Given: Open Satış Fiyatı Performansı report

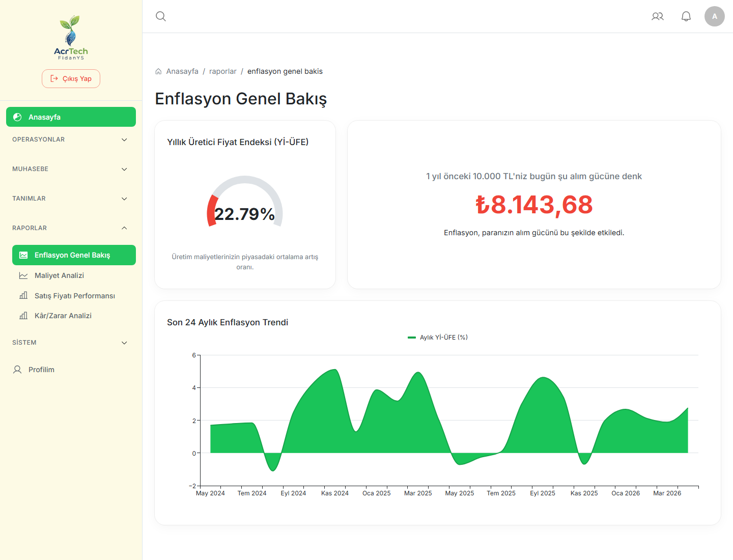Looking at the screenshot, I should (x=74, y=296).
